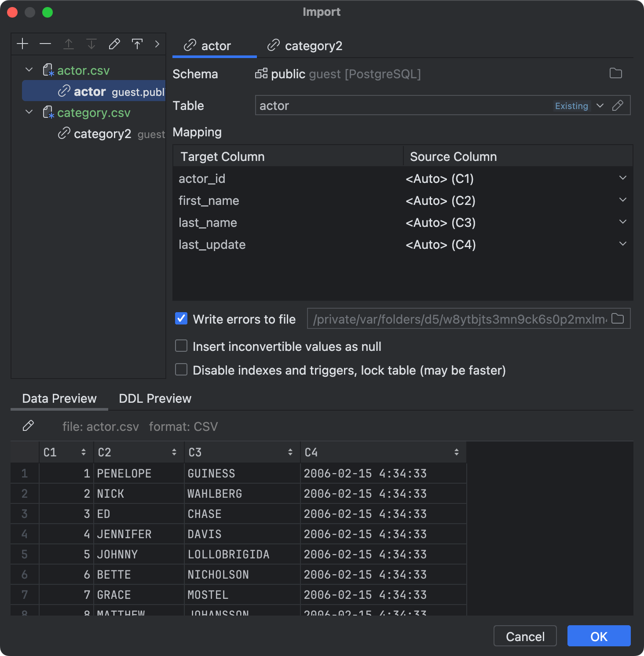644x656 pixels.
Task: Click the remove (−) icon in the toolbar
Action: (x=45, y=44)
